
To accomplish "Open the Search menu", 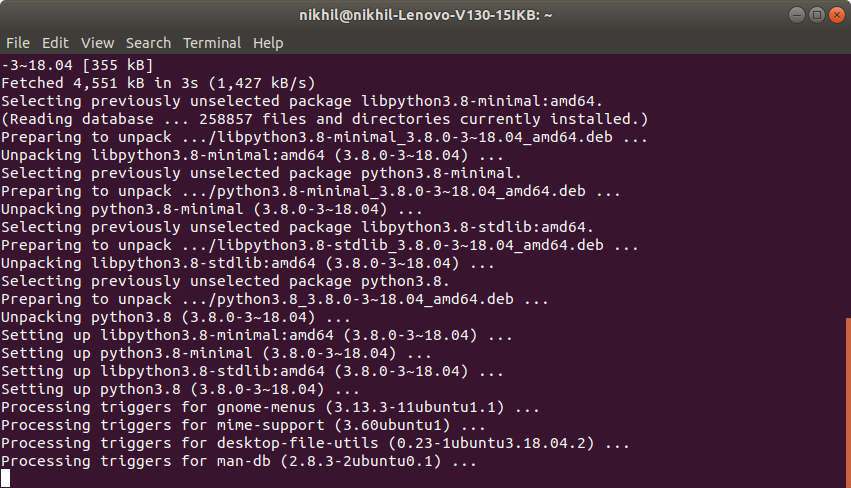I will pyautogui.click(x=148, y=43).
